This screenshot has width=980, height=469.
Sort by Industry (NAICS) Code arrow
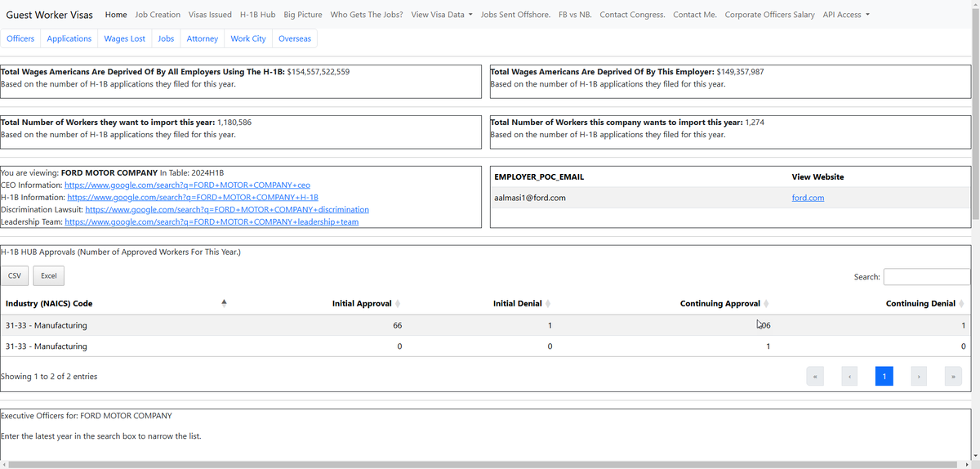click(x=224, y=303)
